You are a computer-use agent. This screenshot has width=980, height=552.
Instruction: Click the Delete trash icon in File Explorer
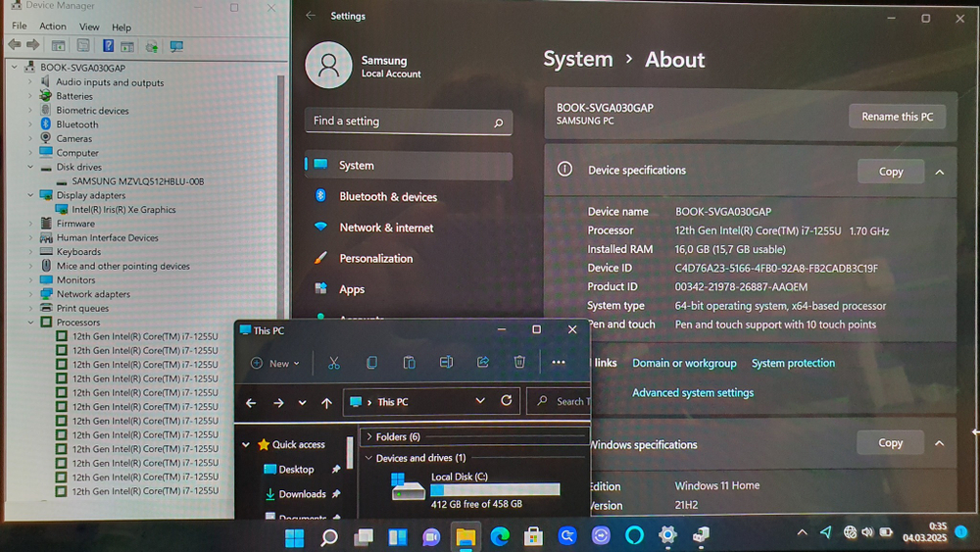pyautogui.click(x=519, y=363)
